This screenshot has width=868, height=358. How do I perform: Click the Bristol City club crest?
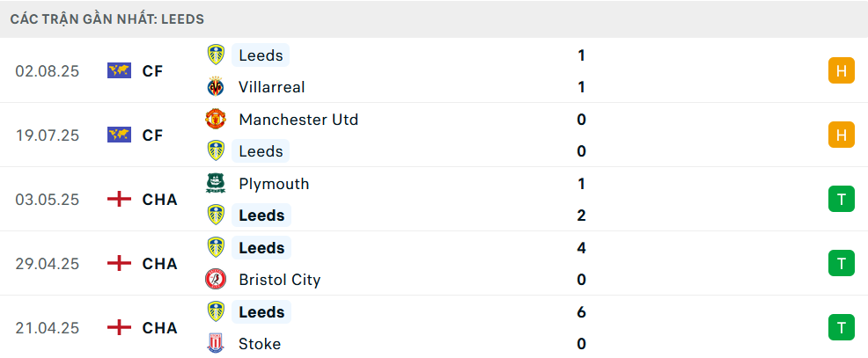point(215,280)
